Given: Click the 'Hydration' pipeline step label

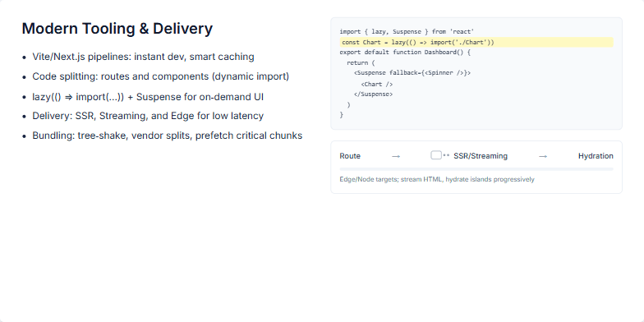Looking at the screenshot, I should coord(596,156).
